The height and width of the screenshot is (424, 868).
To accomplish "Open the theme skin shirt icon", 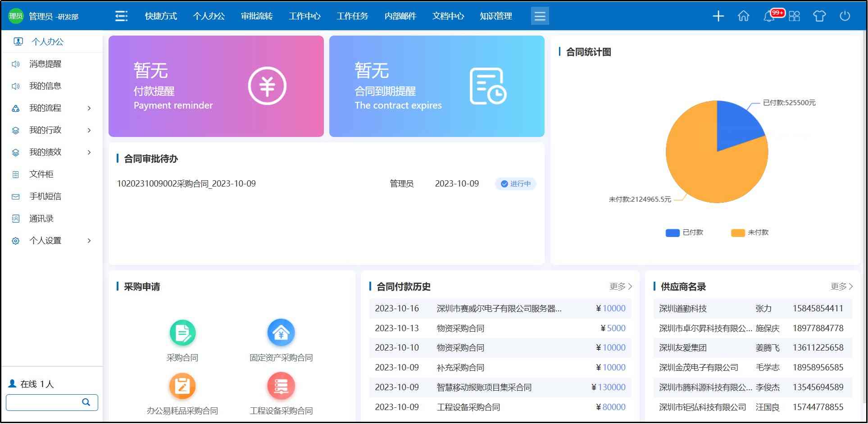I will 819,16.
